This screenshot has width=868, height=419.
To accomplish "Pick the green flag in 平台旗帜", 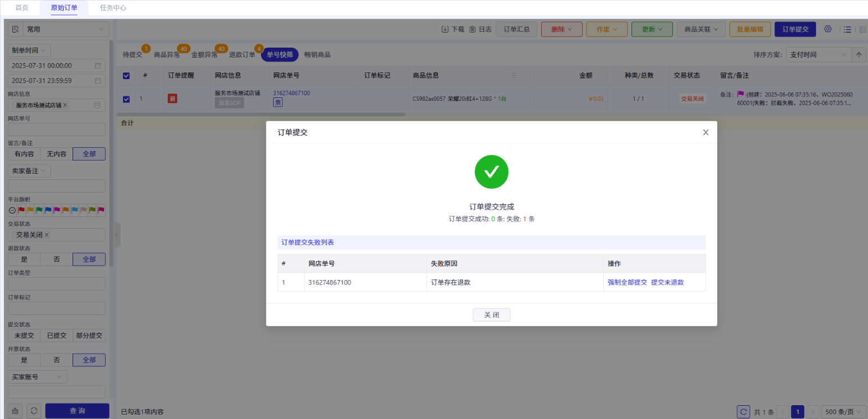I will 39,210.
